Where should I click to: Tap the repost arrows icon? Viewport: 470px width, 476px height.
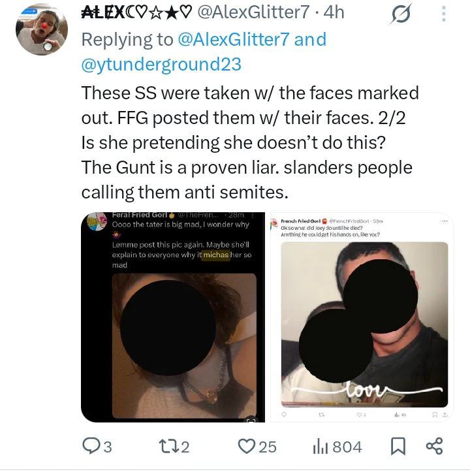tap(168, 447)
